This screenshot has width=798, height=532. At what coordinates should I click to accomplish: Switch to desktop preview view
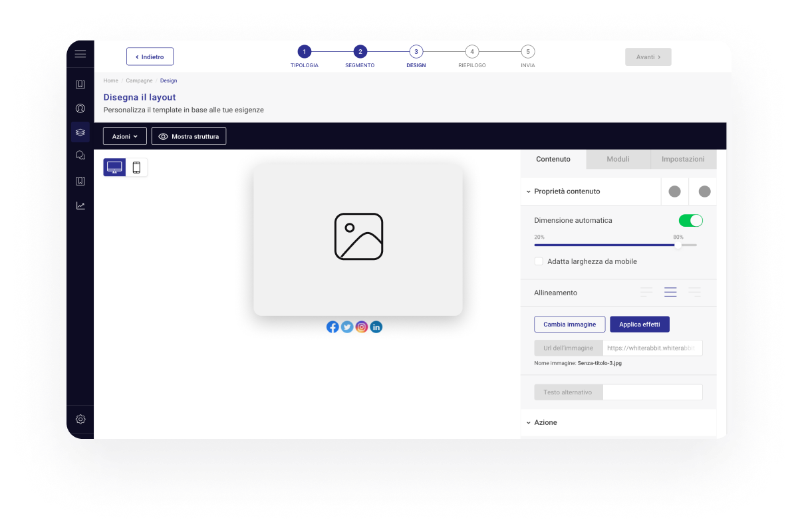(x=114, y=168)
